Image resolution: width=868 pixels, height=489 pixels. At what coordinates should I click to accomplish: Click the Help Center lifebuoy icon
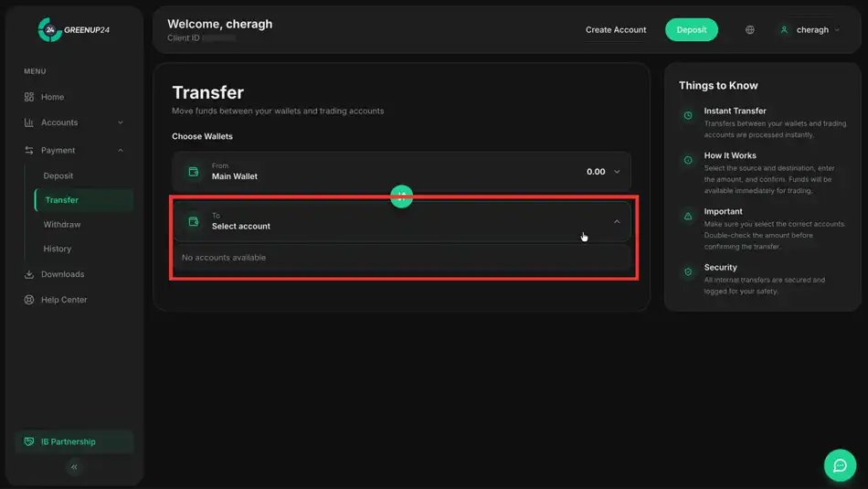tap(29, 300)
